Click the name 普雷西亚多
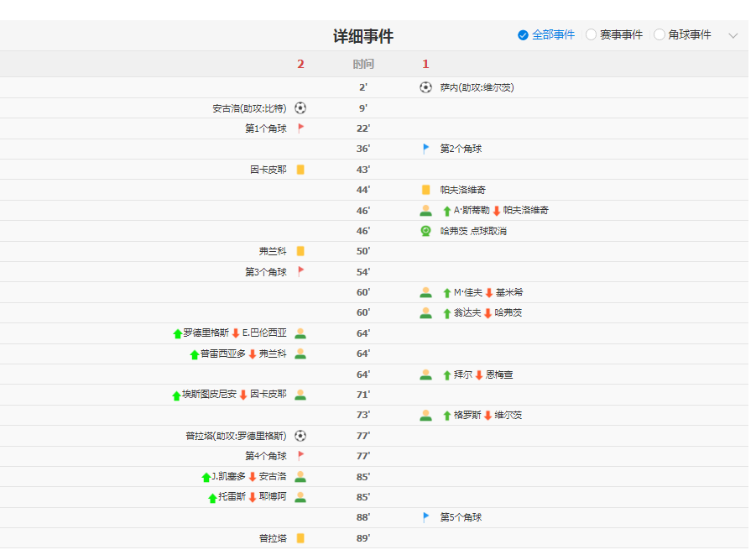The width and height of the screenshot is (756, 550). click(x=222, y=354)
